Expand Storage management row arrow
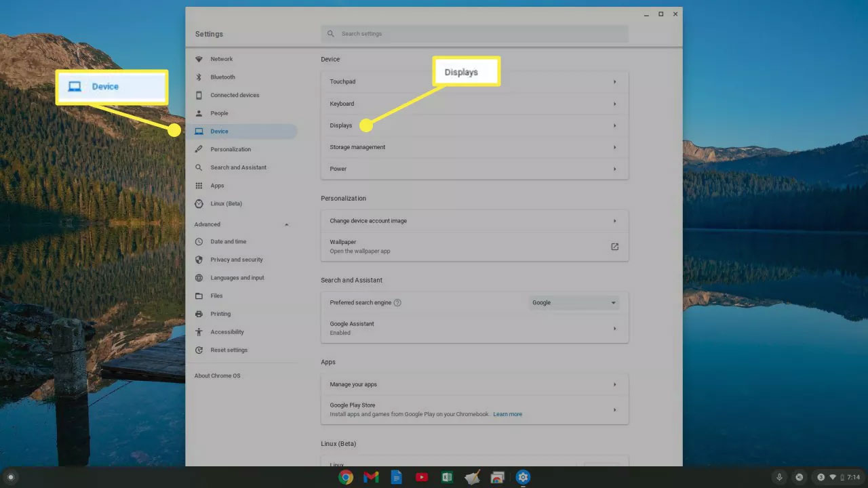The height and width of the screenshot is (488, 868). [614, 147]
